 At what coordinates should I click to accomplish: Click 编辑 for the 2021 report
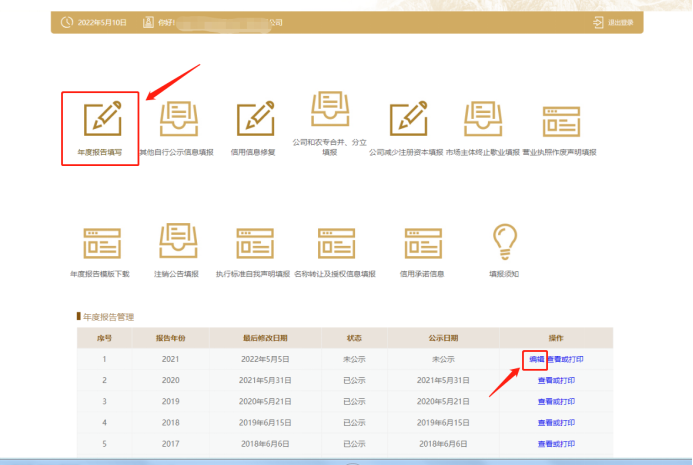click(537, 359)
